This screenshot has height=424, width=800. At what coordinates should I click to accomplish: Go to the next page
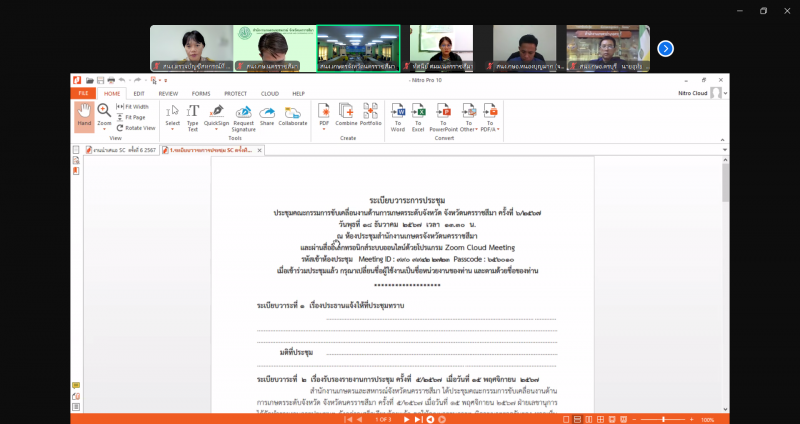(407, 419)
